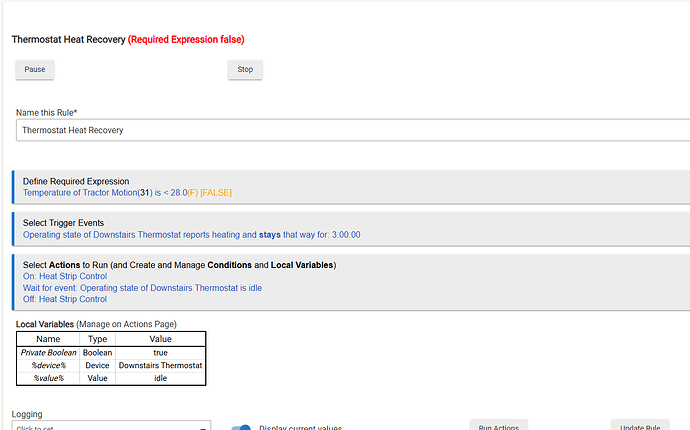Click the Name column header
The width and height of the screenshot is (690, 430).
coord(48,339)
